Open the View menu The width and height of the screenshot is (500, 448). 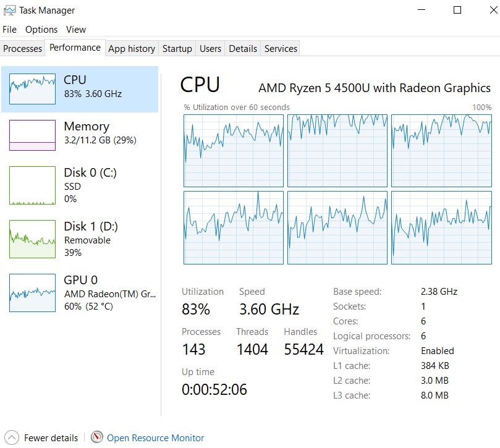point(76,30)
